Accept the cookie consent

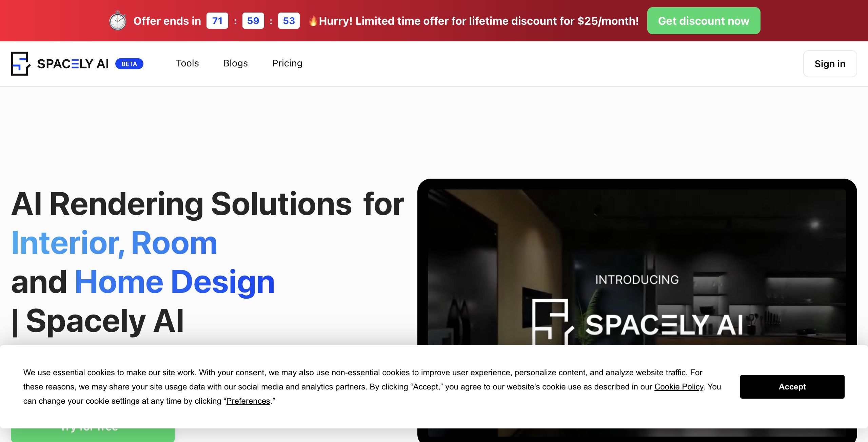pos(792,386)
